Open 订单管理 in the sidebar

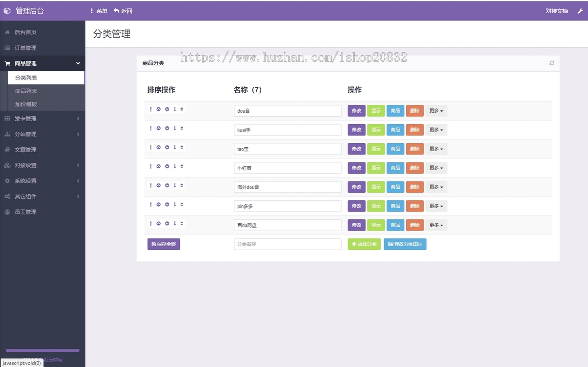43,48
